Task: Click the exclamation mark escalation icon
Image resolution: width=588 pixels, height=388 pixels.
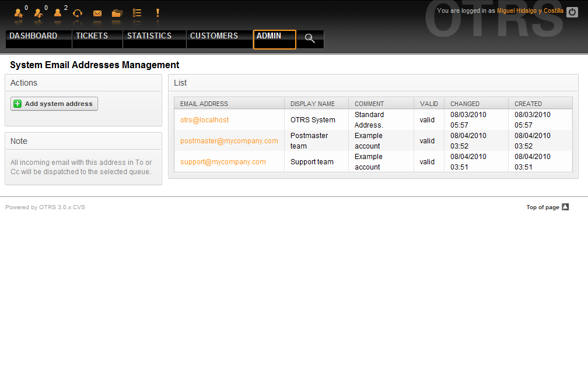Action: coord(157,13)
